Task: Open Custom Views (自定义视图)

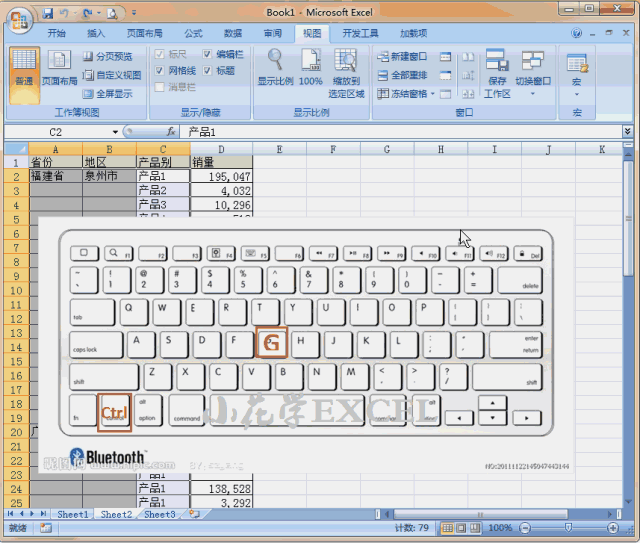Action: pyautogui.click(x=112, y=75)
